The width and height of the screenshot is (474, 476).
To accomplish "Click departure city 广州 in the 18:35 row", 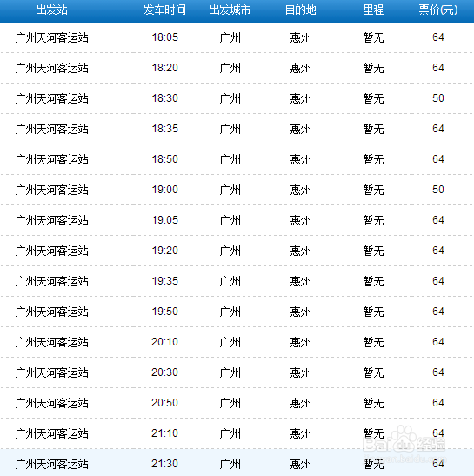I will pos(230,129).
